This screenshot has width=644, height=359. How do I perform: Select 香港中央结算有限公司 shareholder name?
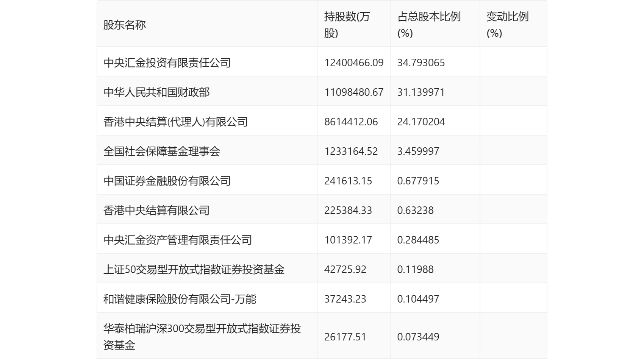(156, 210)
